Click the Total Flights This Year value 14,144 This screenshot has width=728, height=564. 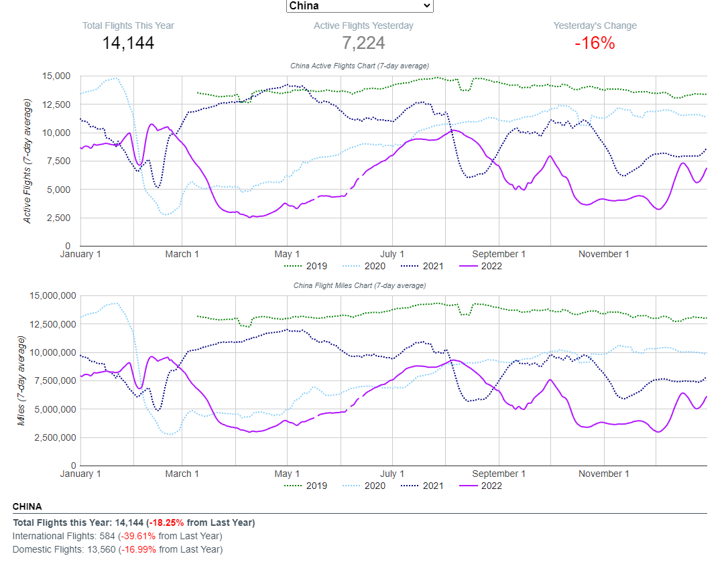click(x=128, y=43)
